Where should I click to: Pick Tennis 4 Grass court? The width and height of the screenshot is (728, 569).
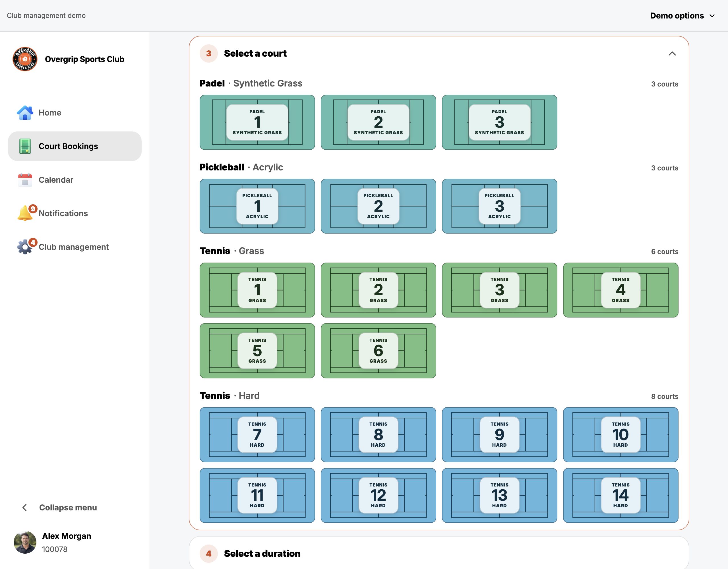click(620, 290)
